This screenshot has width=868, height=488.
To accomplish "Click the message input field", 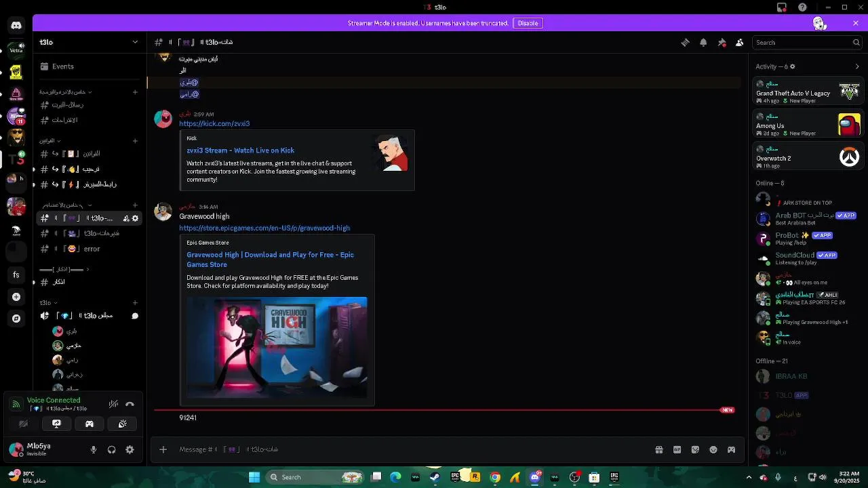I will (x=407, y=449).
